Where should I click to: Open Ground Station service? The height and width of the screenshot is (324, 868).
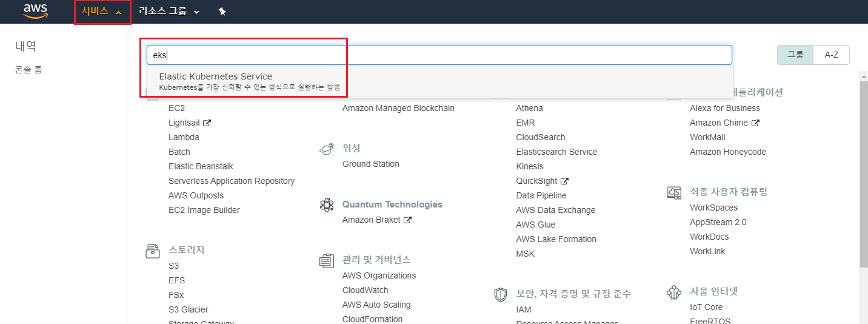tap(371, 164)
